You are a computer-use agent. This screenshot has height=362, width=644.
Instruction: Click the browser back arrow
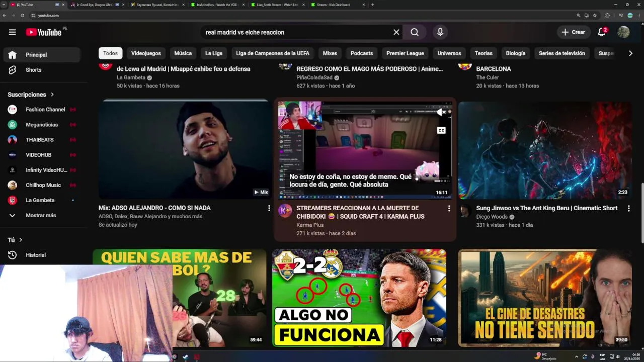5,16
